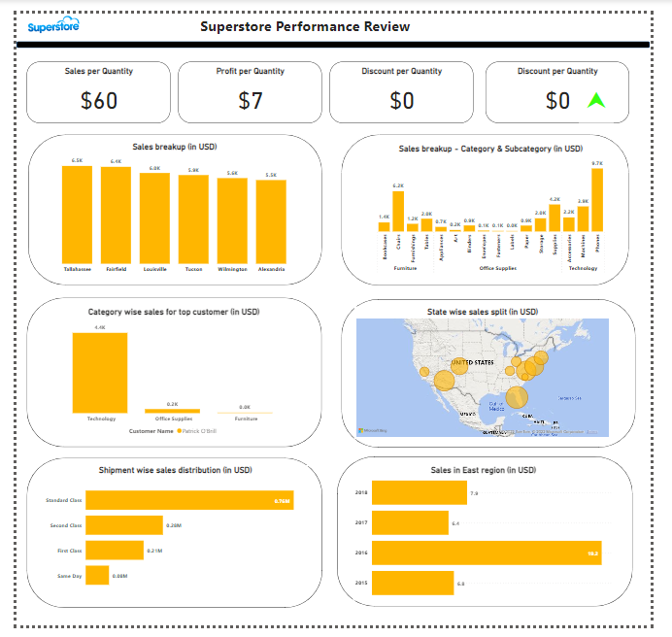The width and height of the screenshot is (672, 637).
Task: Click the Office Supplies category axis label
Action: (497, 268)
